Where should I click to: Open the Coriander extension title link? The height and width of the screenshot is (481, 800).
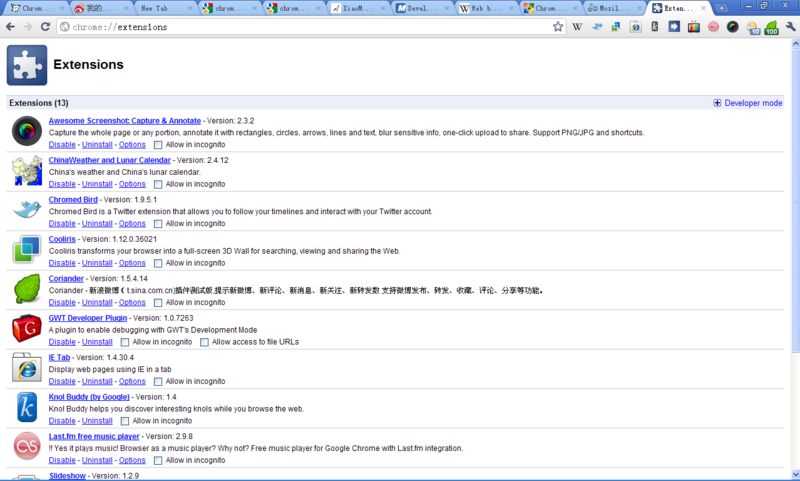tap(66, 279)
